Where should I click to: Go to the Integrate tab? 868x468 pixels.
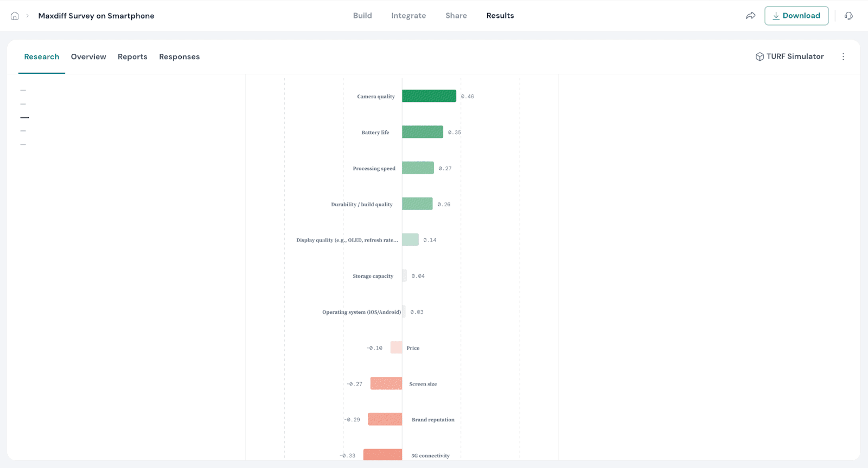pyautogui.click(x=409, y=16)
